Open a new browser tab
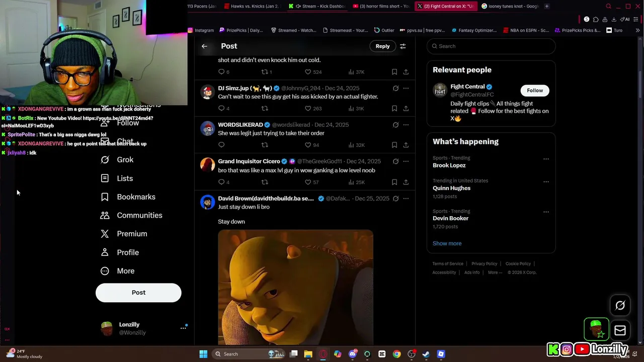Screen dimensions: 644x362 (547, 6)
